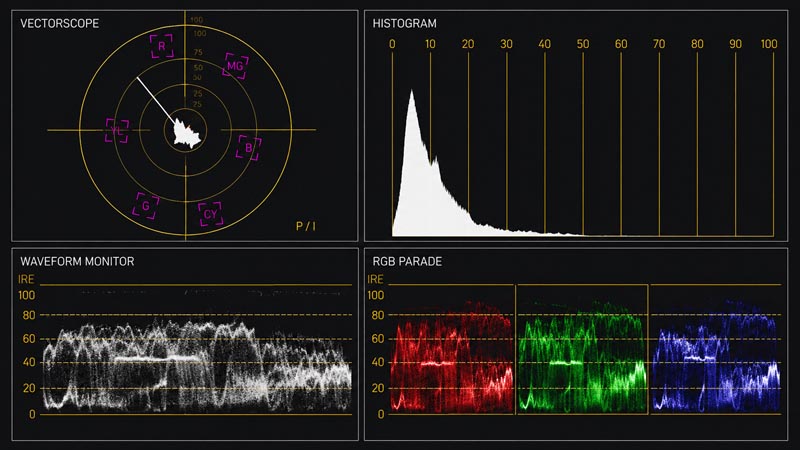Viewport: 800px width, 450px height.
Task: Select the CY cyan target box in vectorscope
Action: 210,214
